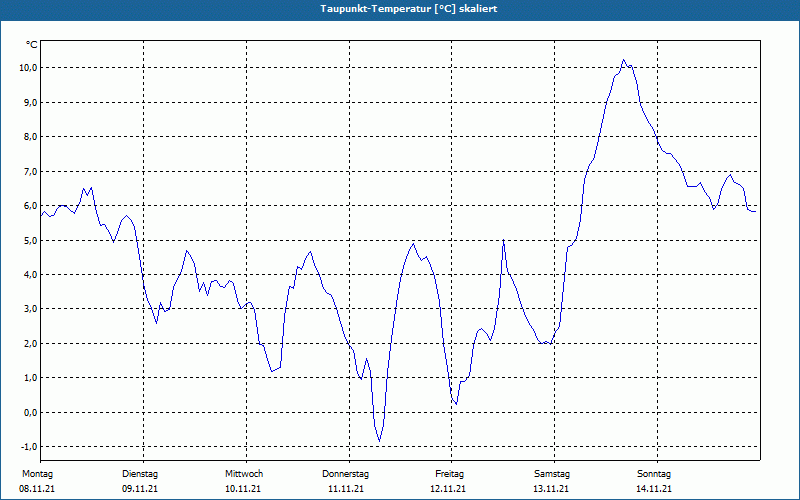Click the Sonntag day label
The height and width of the screenshot is (500, 800).
pos(654,474)
